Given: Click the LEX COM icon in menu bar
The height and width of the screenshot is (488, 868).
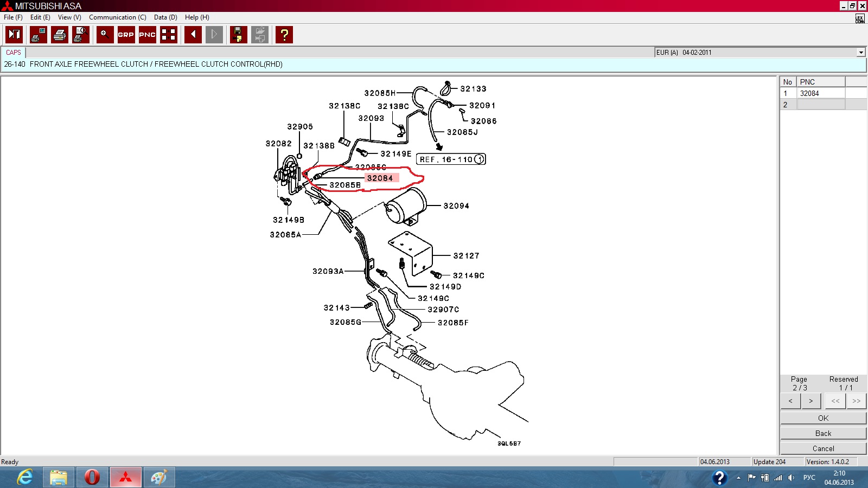Looking at the screenshot, I should [x=860, y=18].
